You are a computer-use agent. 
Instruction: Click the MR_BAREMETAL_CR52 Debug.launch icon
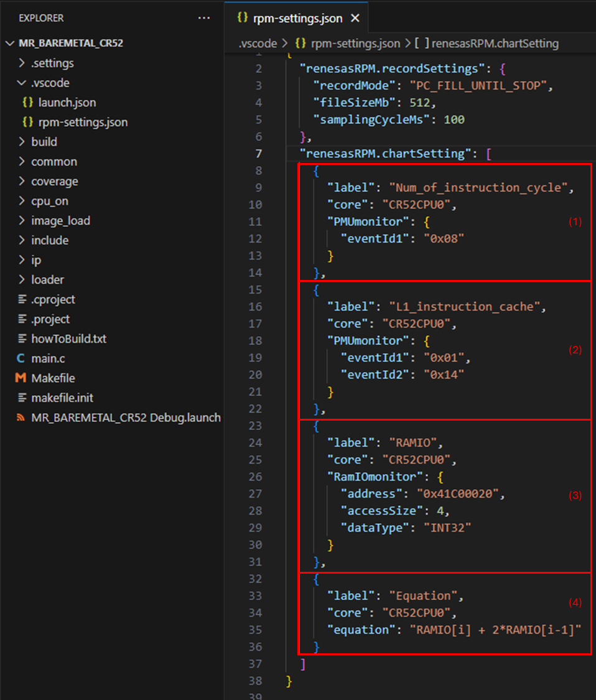click(21, 418)
